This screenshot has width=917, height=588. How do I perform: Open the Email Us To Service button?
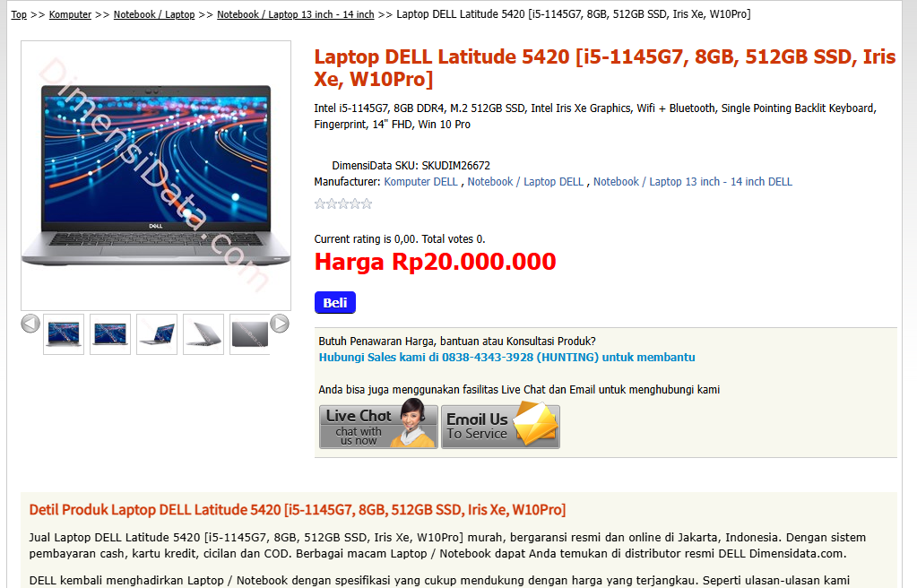tap(500, 427)
